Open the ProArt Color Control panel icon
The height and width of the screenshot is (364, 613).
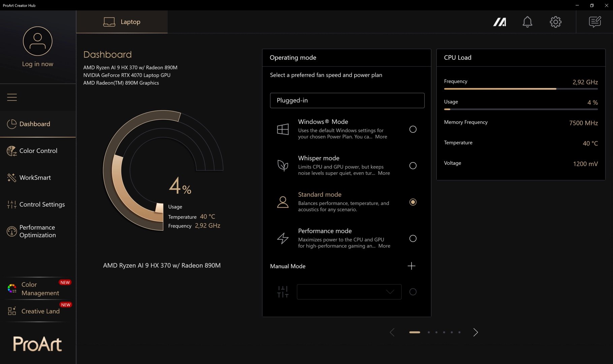click(12, 151)
